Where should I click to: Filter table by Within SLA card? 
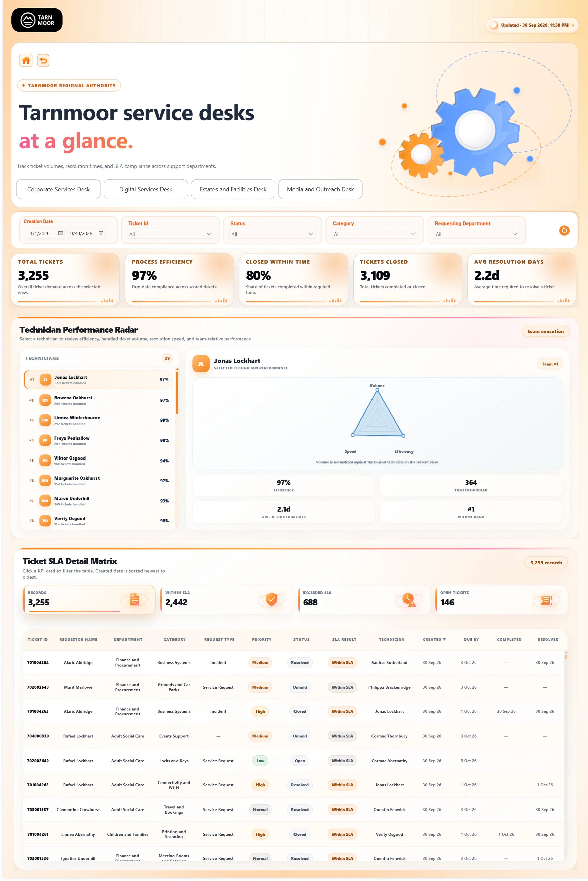[x=227, y=599]
